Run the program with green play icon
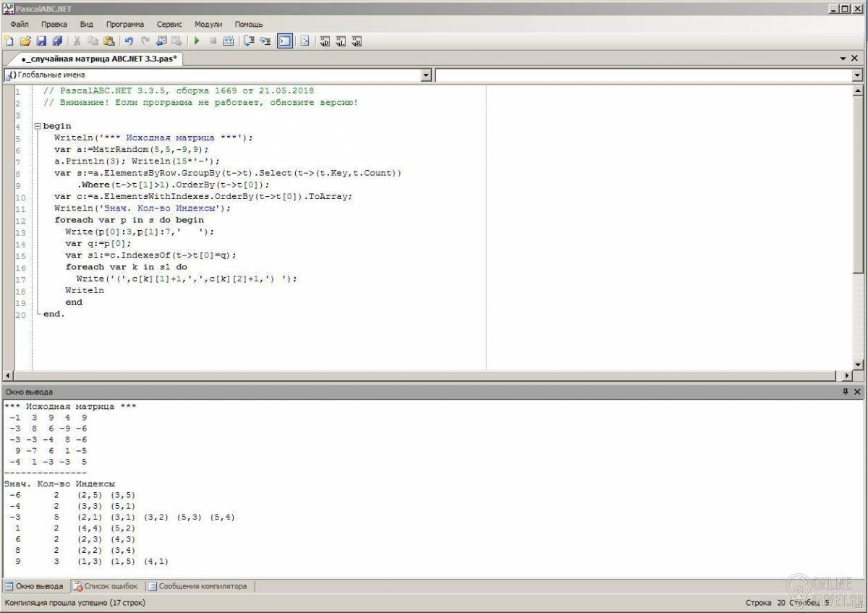868x613 pixels. 196,41
